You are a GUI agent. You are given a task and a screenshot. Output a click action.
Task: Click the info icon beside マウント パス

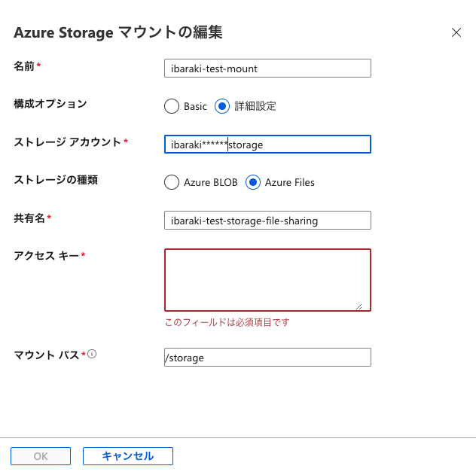92,354
